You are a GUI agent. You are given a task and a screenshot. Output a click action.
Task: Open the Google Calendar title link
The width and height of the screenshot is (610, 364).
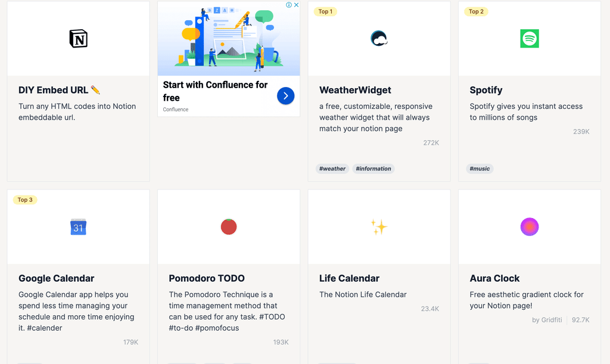pos(57,278)
